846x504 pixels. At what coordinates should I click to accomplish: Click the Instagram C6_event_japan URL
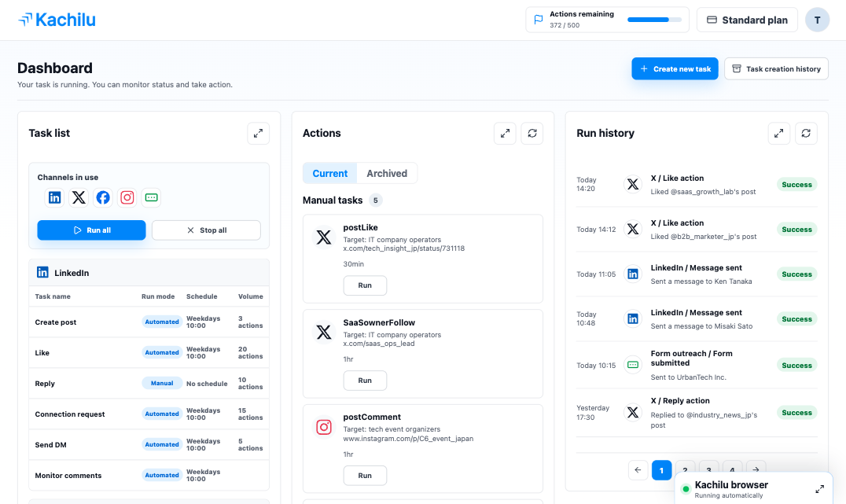408,439
